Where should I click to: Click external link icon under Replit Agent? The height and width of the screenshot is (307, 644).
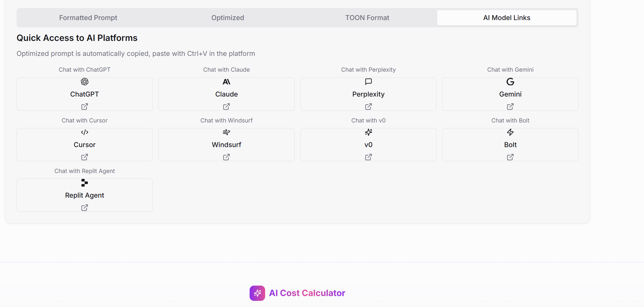tap(85, 208)
